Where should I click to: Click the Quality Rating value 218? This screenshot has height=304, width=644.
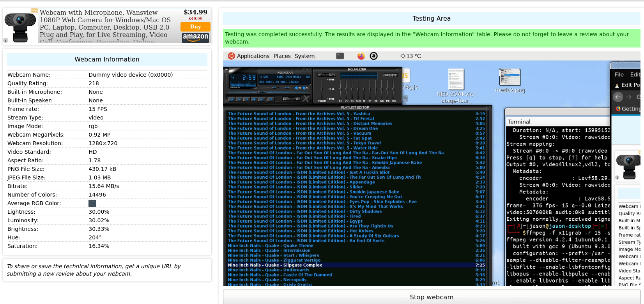pyautogui.click(x=94, y=83)
